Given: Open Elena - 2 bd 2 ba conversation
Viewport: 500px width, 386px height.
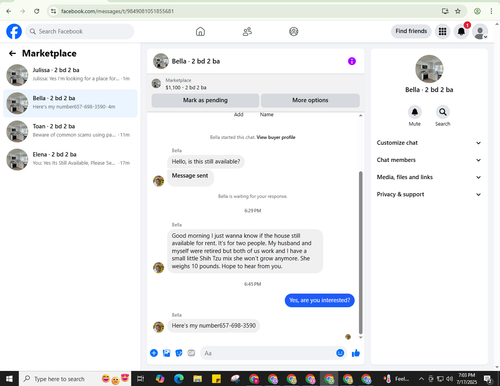Looking at the screenshot, I should [x=70, y=159].
